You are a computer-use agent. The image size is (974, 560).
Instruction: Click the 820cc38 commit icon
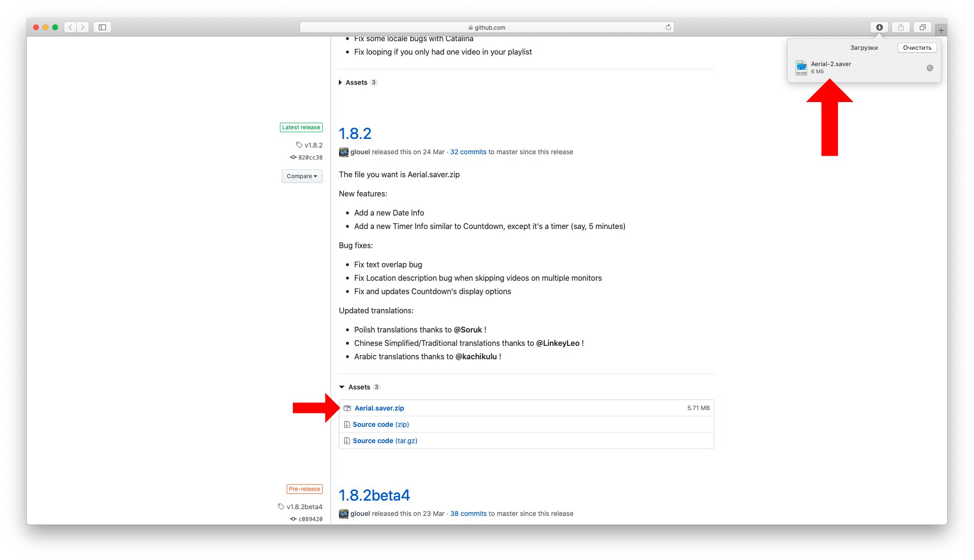tap(293, 157)
